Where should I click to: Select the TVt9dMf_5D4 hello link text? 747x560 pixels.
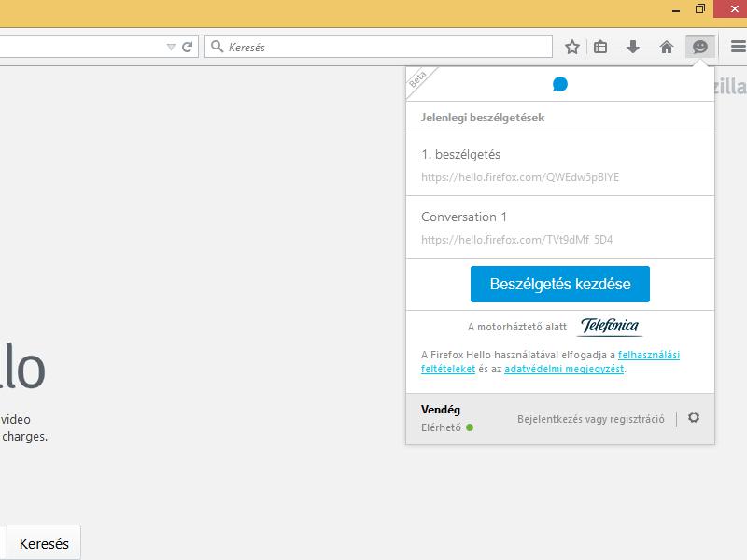click(516, 240)
